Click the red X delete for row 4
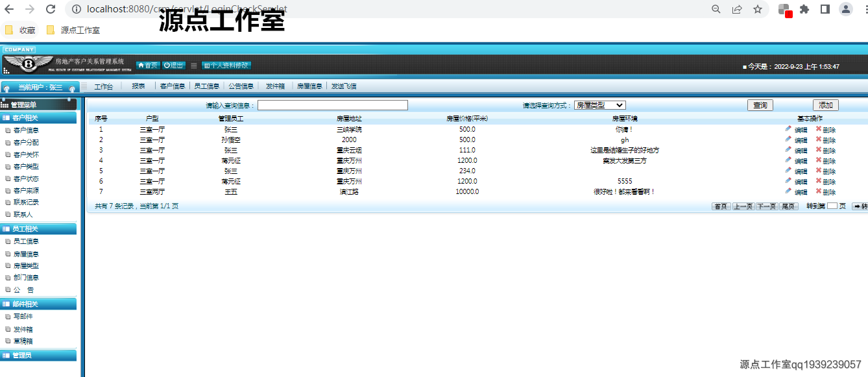Image resolution: width=868 pixels, height=377 pixels. coord(819,160)
